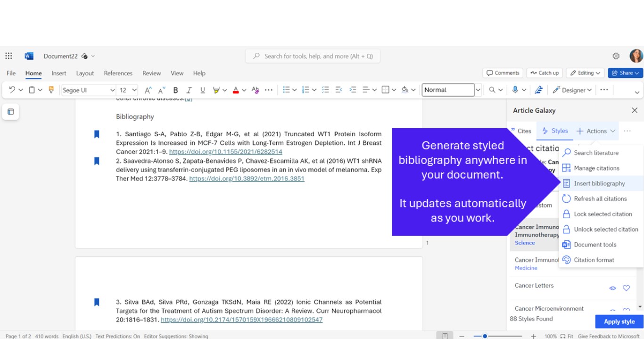Increase font size with Grow Font
The image size is (644, 362).
(148, 90)
